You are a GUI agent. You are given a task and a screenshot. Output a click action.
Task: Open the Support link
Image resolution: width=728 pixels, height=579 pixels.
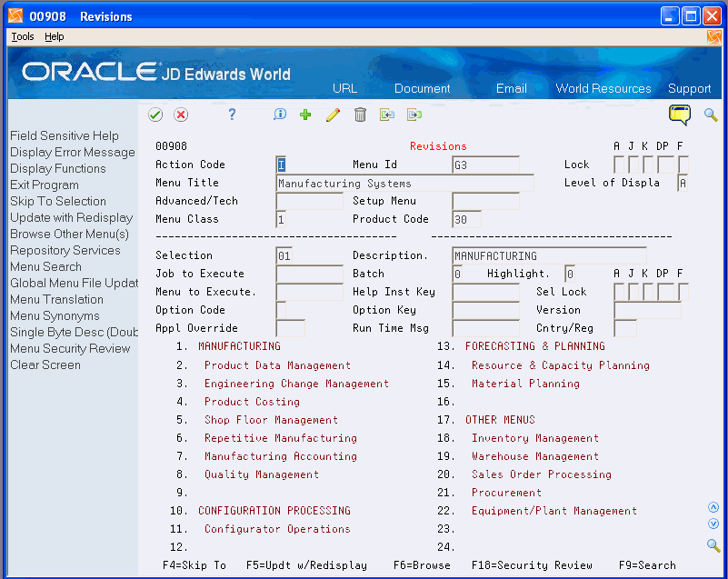(689, 89)
